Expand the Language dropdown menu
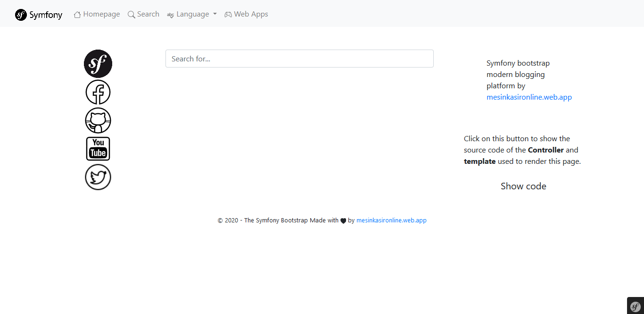Viewport: 644px width, 314px height. point(192,14)
